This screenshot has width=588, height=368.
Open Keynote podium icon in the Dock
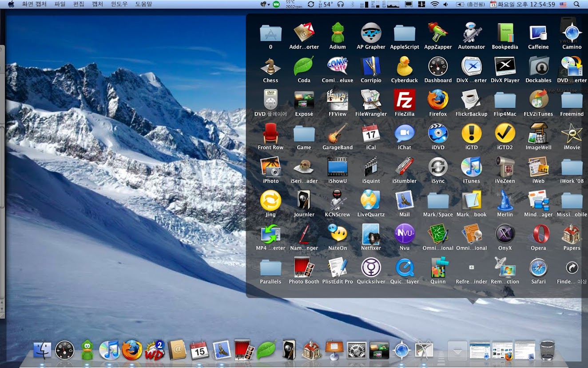tap(334, 350)
